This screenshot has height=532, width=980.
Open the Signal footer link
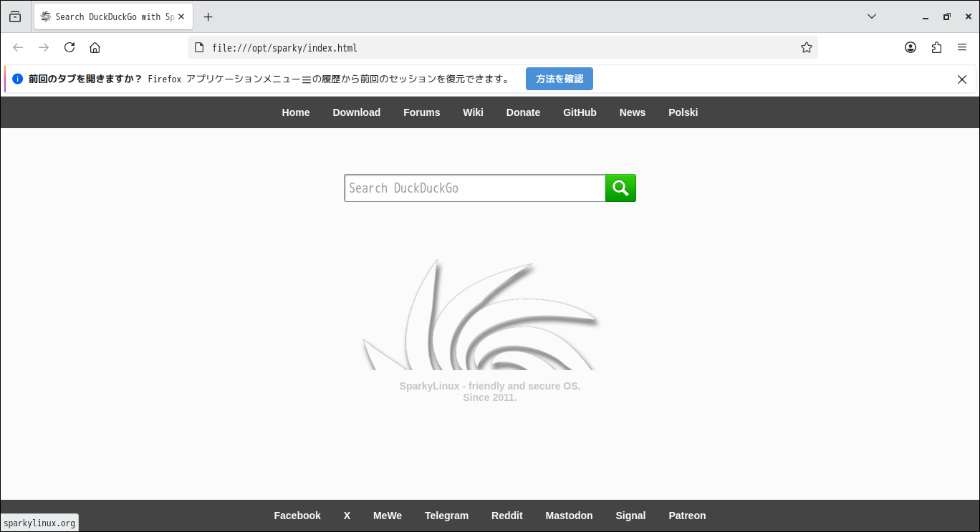[630, 516]
